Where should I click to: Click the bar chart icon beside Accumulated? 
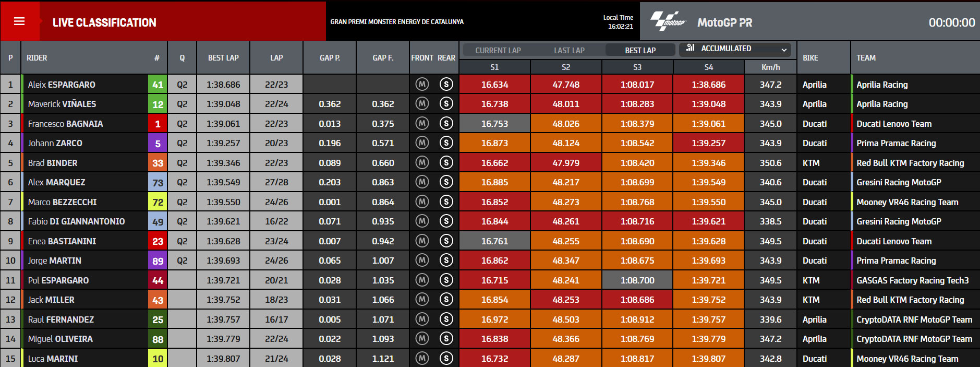click(691, 48)
